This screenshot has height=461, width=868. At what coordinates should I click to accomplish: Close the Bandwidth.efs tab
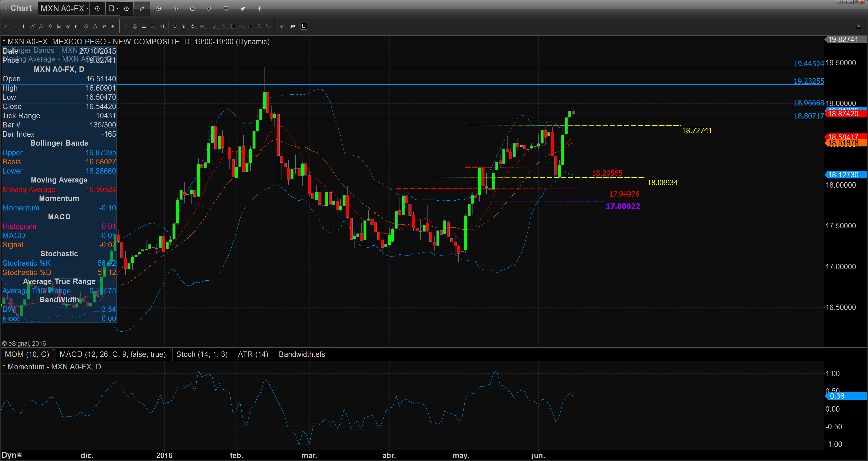(x=330, y=350)
